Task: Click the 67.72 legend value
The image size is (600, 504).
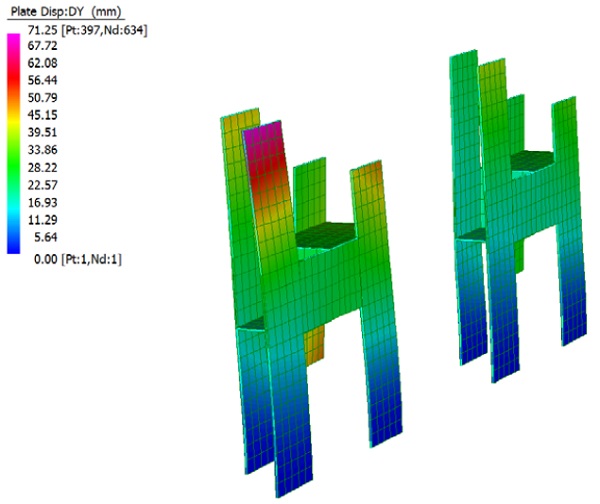Action: click(42, 46)
